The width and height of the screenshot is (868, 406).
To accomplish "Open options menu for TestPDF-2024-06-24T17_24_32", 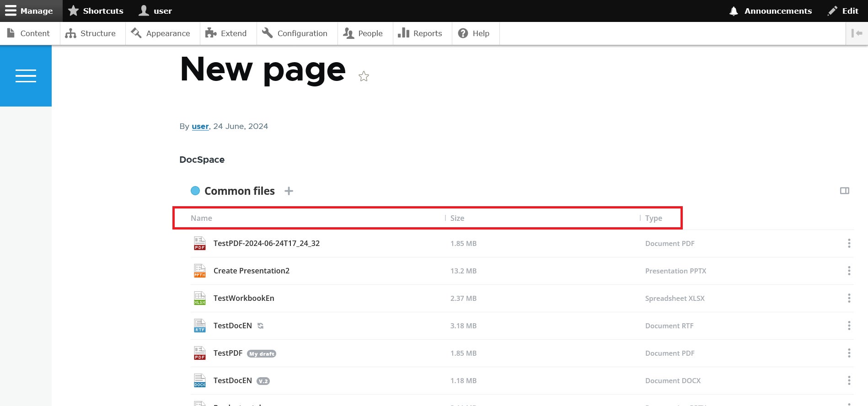I will click(x=849, y=243).
